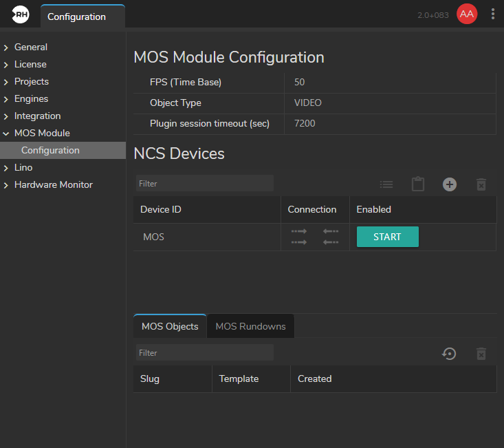Click the NCS Devices filter field
The image size is (504, 448).
(204, 184)
